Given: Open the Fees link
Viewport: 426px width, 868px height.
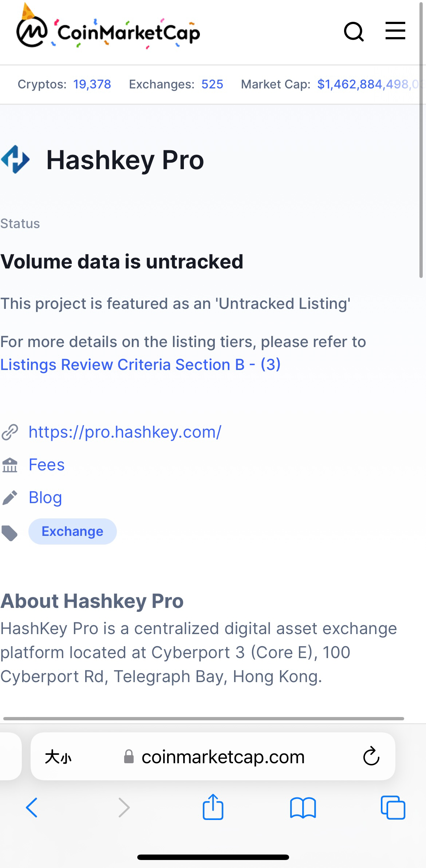Looking at the screenshot, I should point(47,465).
